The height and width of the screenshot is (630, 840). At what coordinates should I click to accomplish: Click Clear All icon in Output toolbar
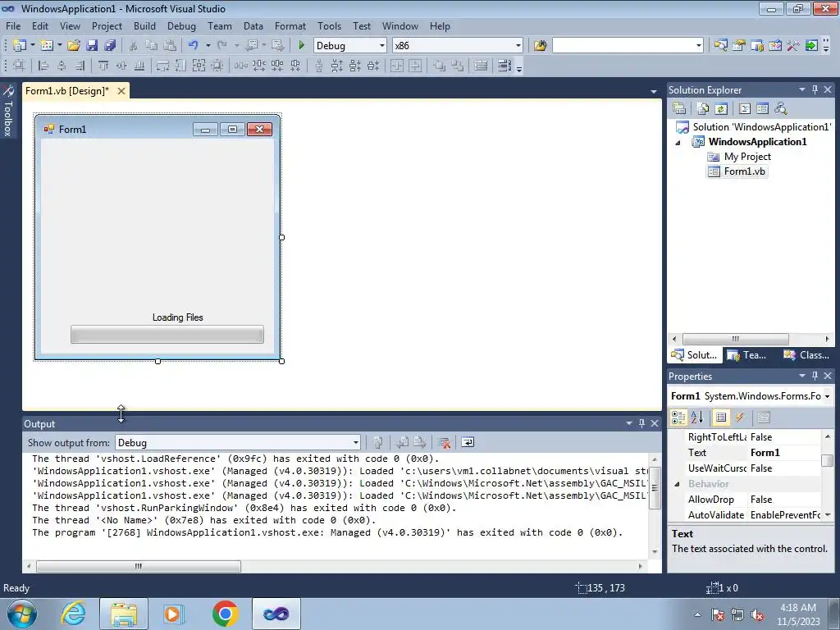444,442
